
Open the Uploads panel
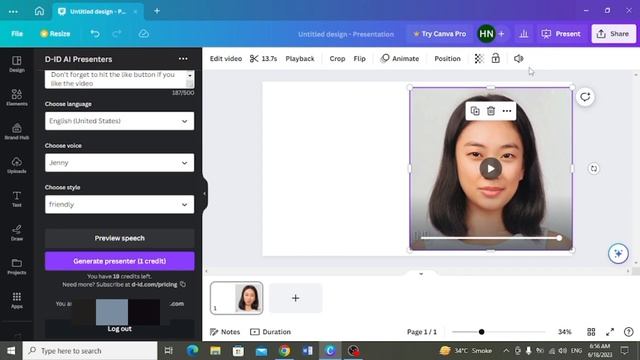pos(17,165)
